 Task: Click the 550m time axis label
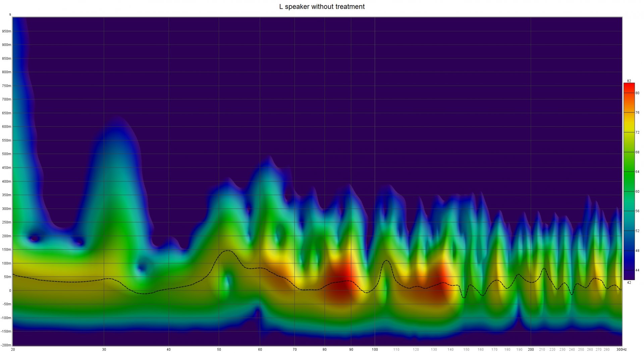point(6,140)
